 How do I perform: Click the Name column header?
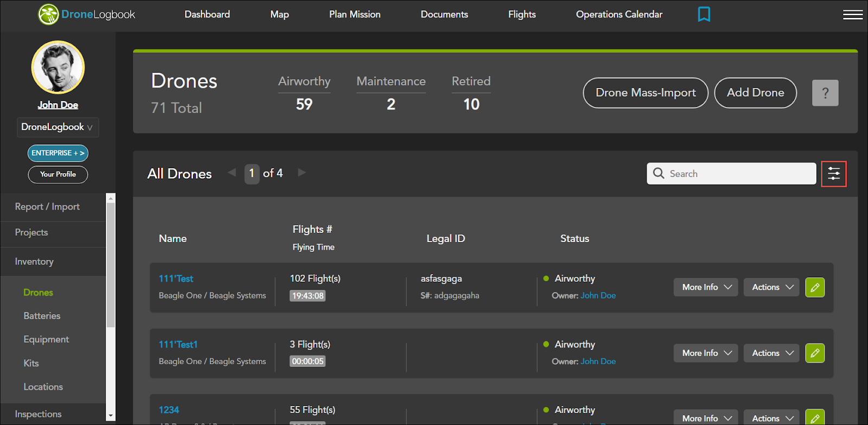point(173,239)
